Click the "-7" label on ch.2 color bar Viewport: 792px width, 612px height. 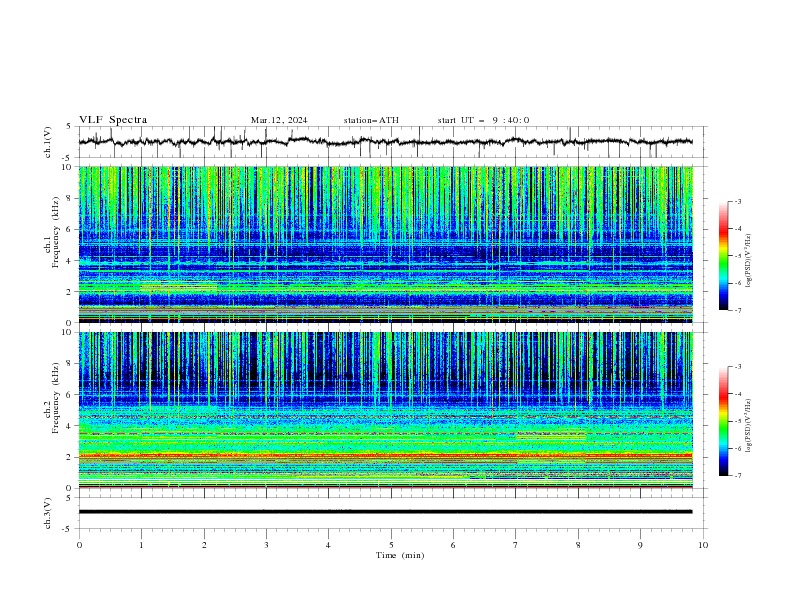point(738,475)
